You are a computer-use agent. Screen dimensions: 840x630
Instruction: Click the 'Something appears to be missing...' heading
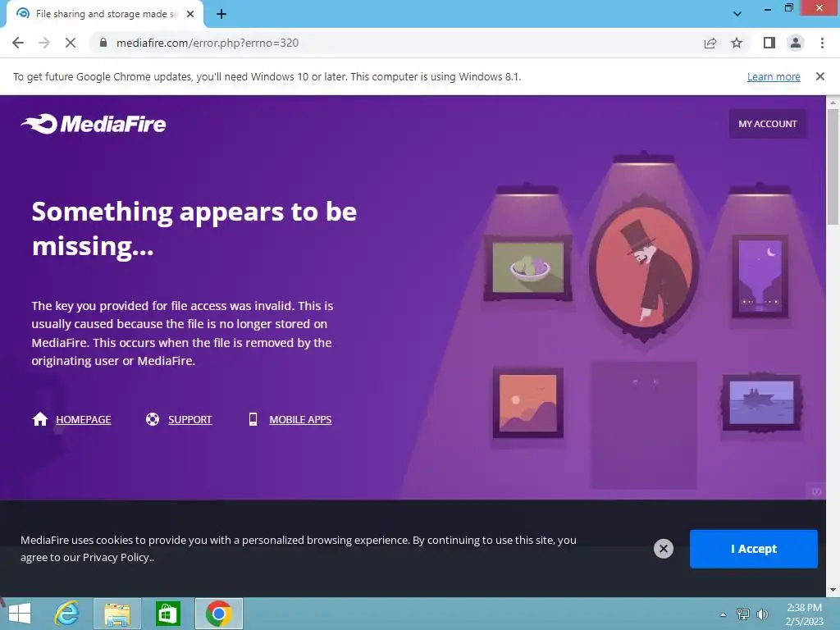[194, 229]
